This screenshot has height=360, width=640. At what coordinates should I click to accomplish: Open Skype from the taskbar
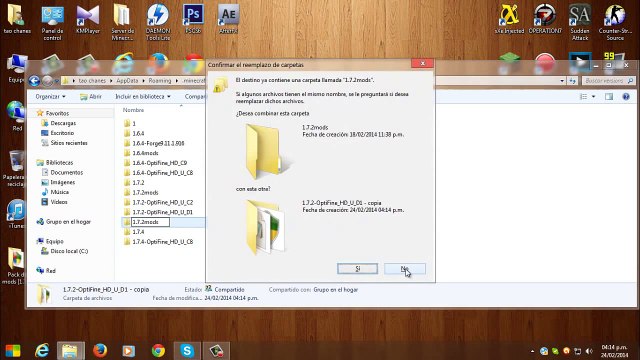[187, 351]
